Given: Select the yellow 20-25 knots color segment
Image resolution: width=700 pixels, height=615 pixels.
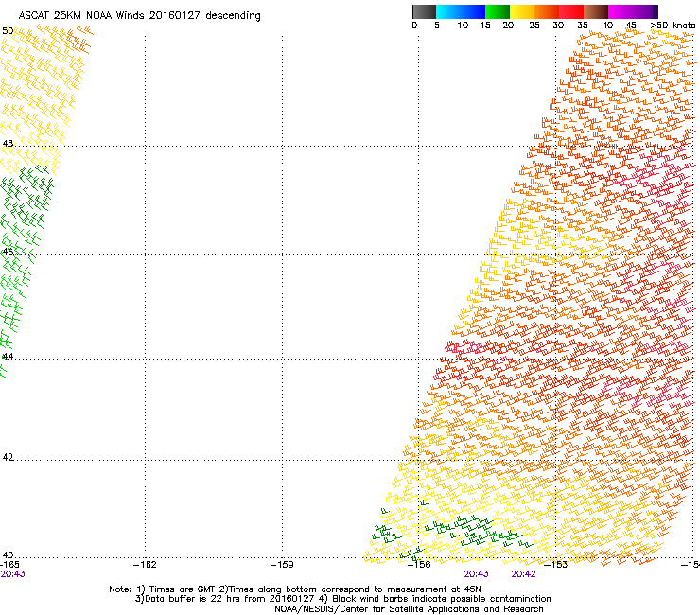Looking at the screenshot, I should point(522,11).
